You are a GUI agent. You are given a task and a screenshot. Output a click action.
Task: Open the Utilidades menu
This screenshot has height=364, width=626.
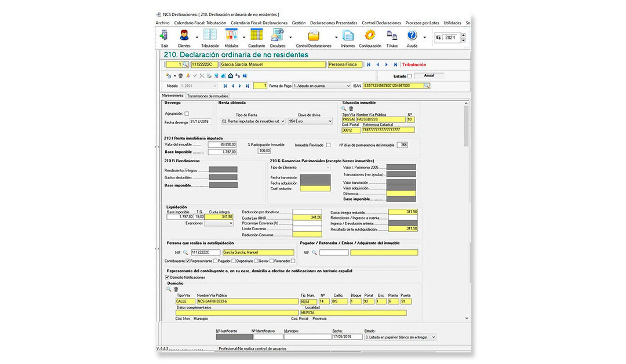(x=452, y=23)
